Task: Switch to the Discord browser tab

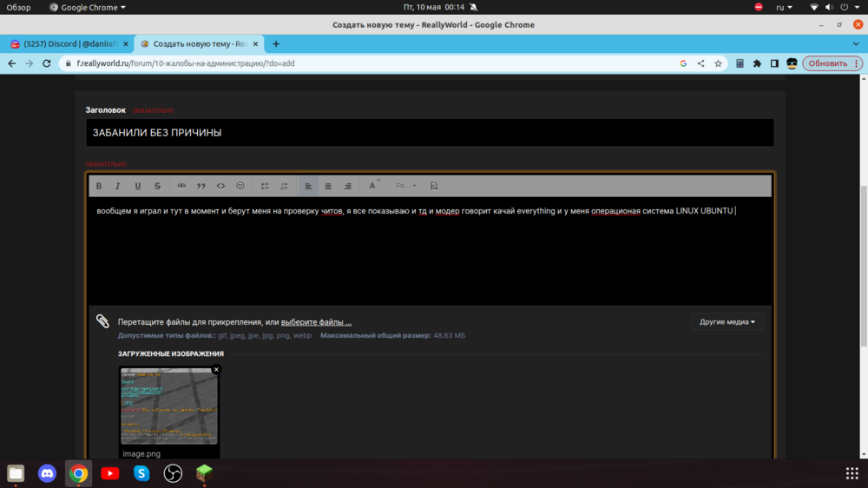Action: [x=69, y=43]
